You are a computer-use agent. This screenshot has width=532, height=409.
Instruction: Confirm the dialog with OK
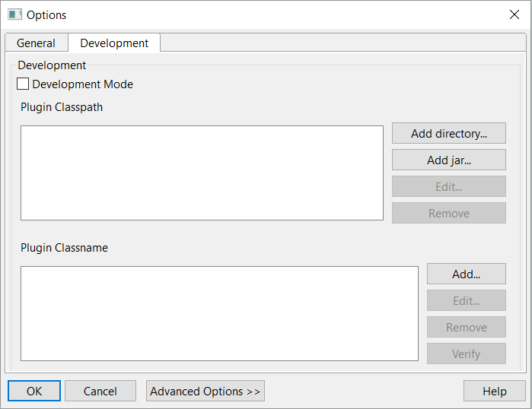point(34,391)
